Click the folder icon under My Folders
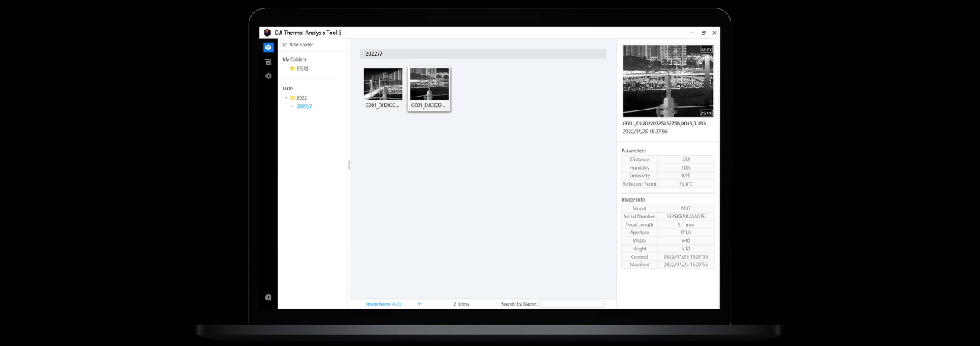The height and width of the screenshot is (346, 980). [x=293, y=68]
